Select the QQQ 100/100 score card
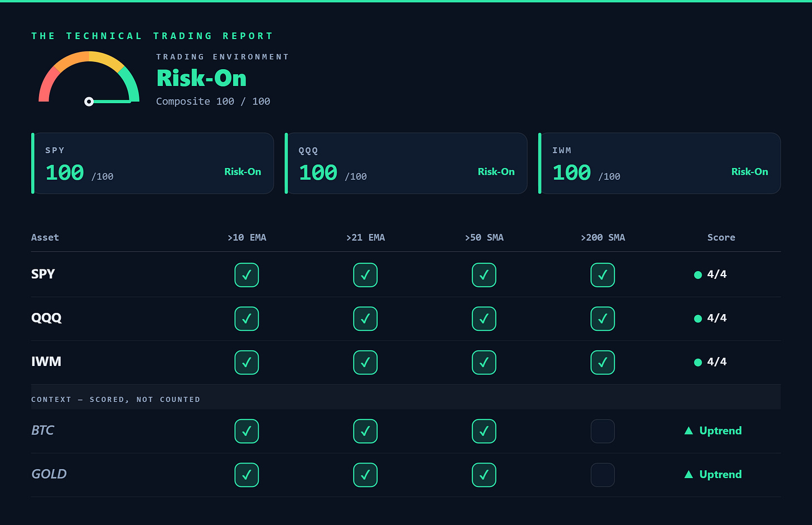812x525 pixels. click(x=406, y=163)
